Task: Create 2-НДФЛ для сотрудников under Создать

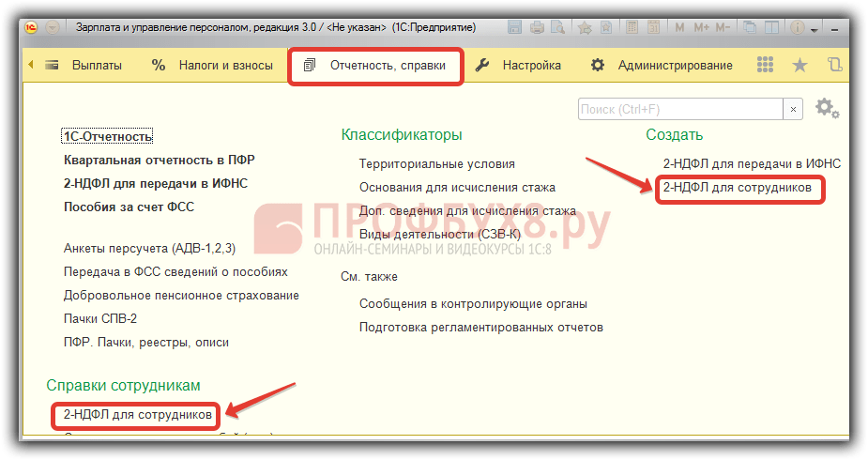Action: [737, 187]
